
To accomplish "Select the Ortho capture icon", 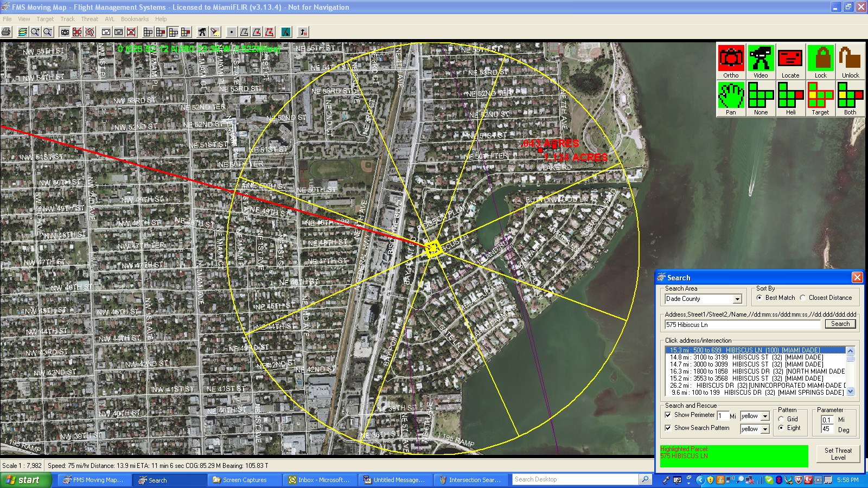I will [x=731, y=58].
